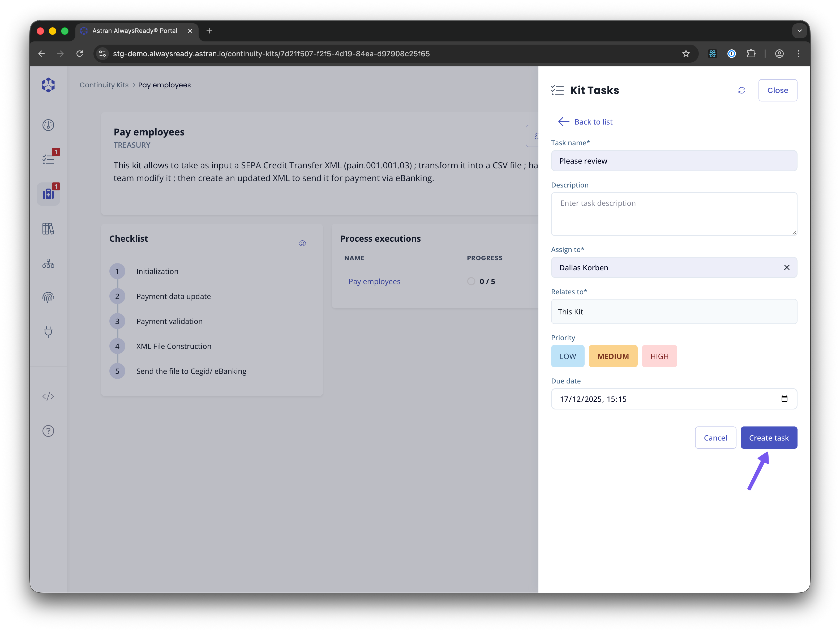
Task: Select the LOW priority option
Action: click(x=567, y=356)
